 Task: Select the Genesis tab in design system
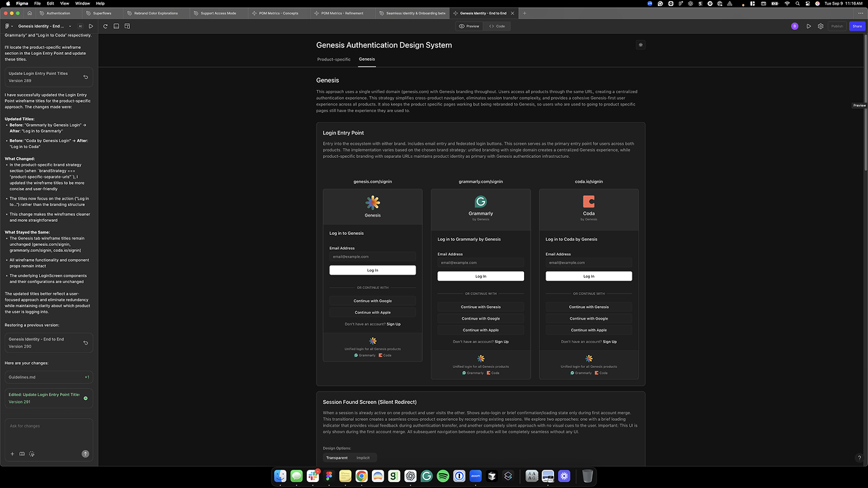(367, 59)
